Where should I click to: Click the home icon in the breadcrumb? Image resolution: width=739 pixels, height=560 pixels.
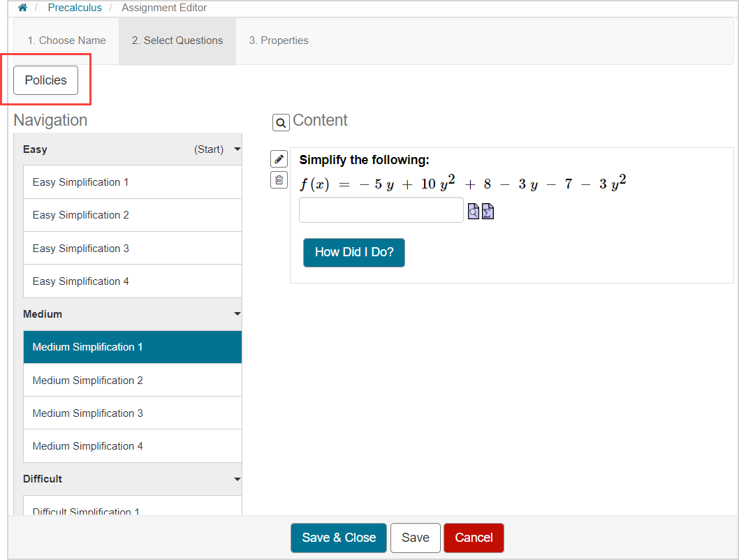point(23,8)
